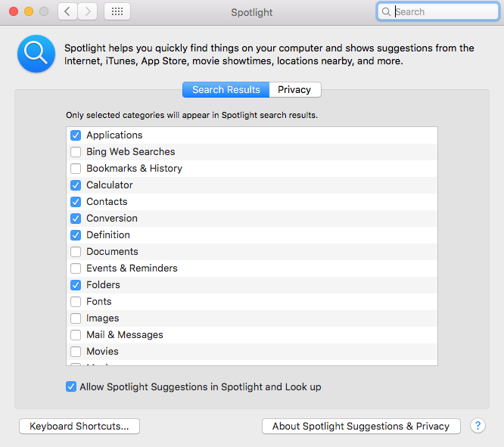The image size is (504, 447).
Task: Click the Documents row label
Action: coord(112,252)
